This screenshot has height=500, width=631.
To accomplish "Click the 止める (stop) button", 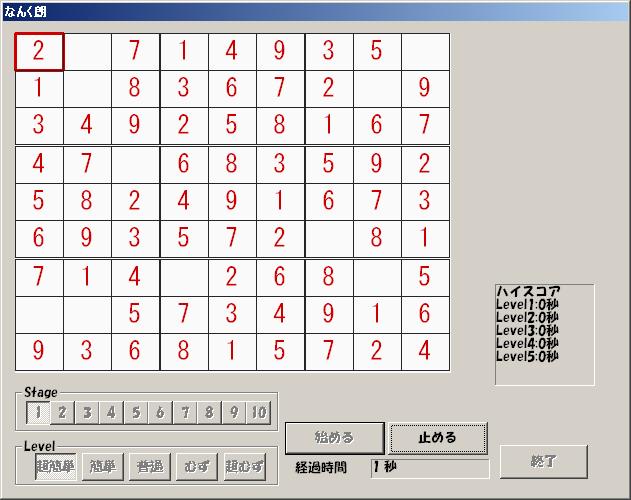I will pos(437,437).
